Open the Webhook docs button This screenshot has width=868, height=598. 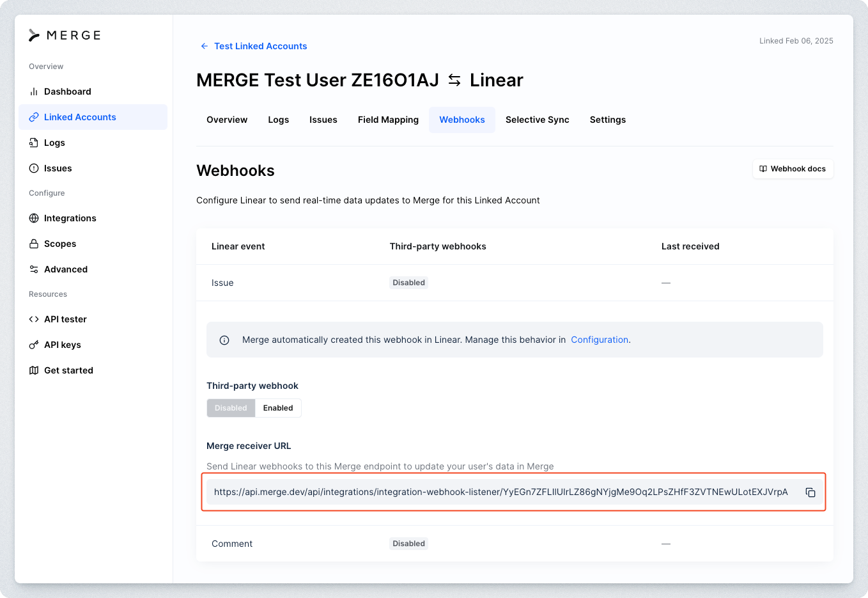(x=793, y=169)
